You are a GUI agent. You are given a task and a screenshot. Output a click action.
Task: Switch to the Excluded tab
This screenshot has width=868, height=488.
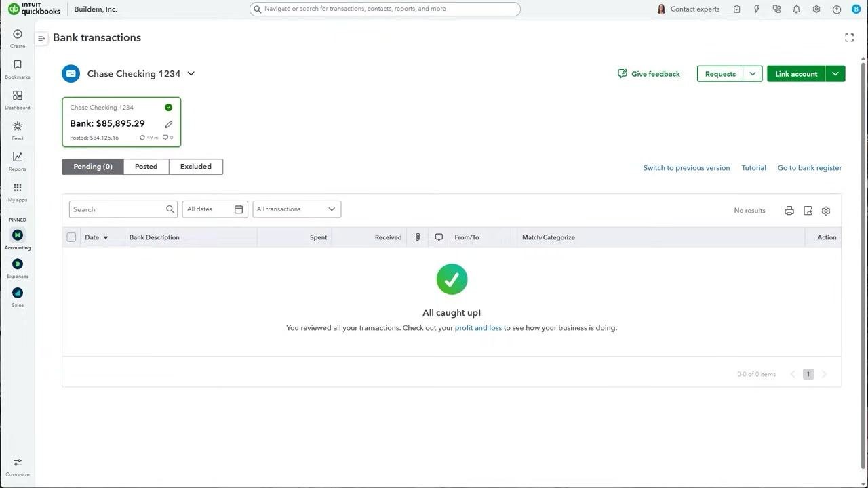pos(196,167)
